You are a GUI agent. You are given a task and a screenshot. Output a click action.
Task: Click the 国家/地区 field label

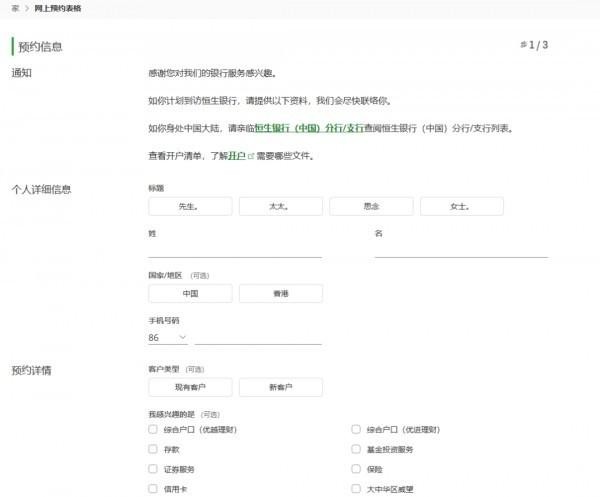[x=165, y=275]
